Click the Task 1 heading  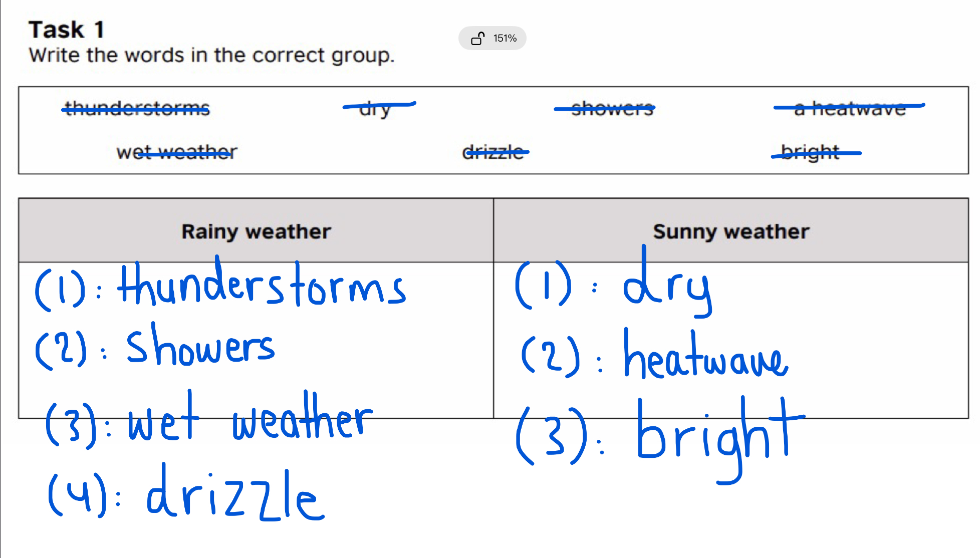[x=66, y=30]
